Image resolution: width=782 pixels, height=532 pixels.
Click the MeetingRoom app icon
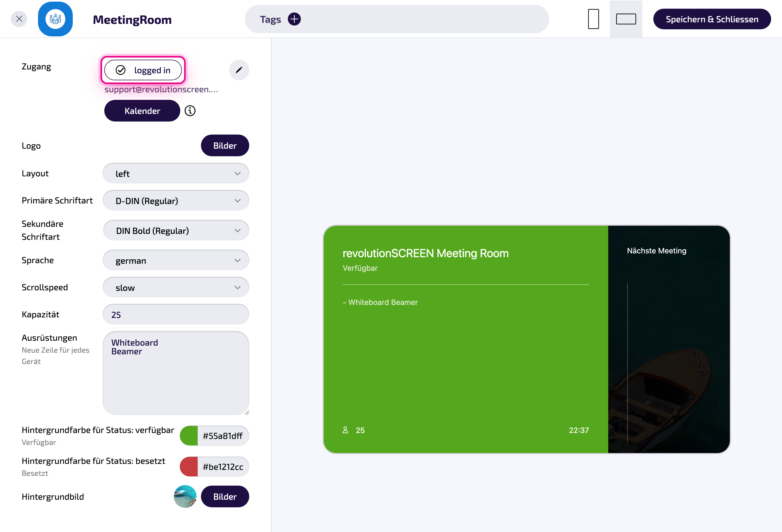pyautogui.click(x=55, y=19)
